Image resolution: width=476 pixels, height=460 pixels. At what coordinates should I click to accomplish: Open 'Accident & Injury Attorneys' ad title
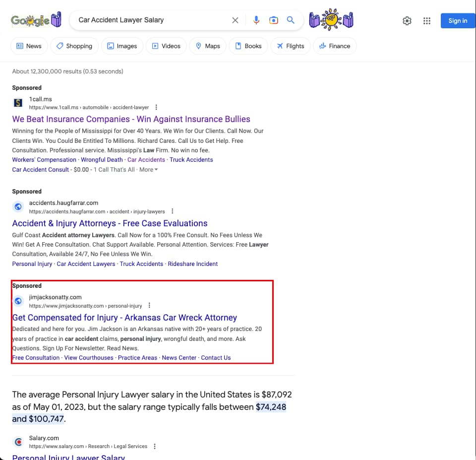[x=110, y=223]
